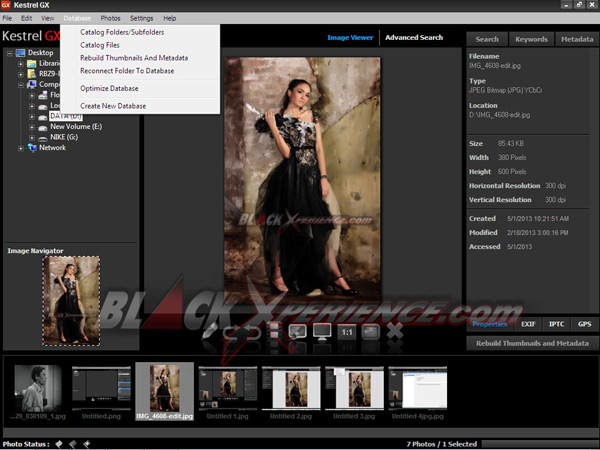Click the Kestrel GX title bar logo
The image size is (600, 450).
(x=6, y=5)
